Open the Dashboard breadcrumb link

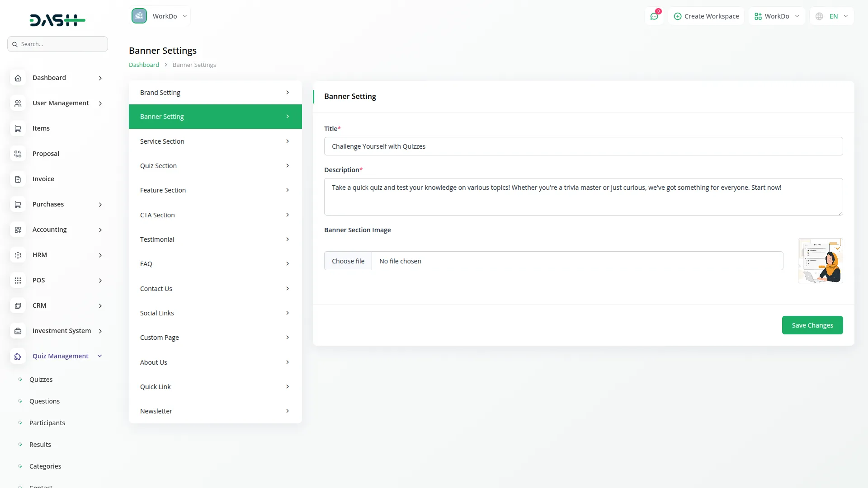coord(144,65)
